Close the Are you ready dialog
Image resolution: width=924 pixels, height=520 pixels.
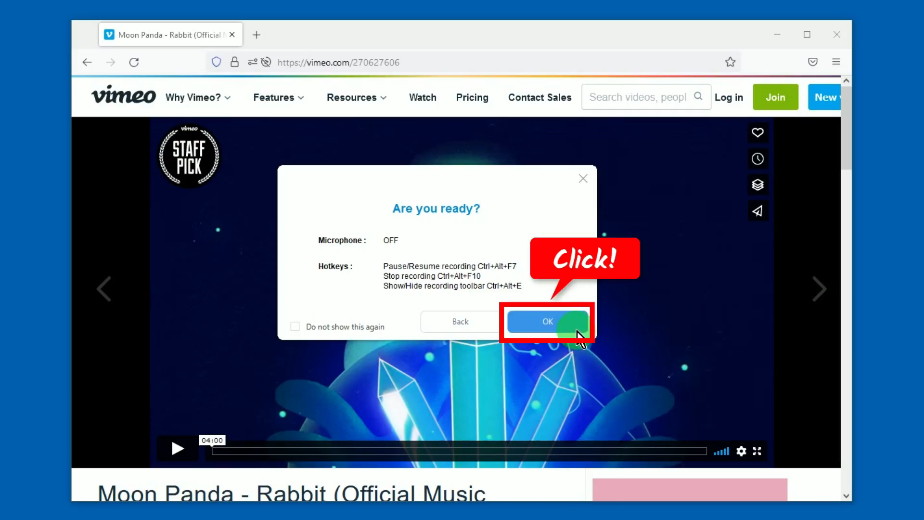[583, 179]
